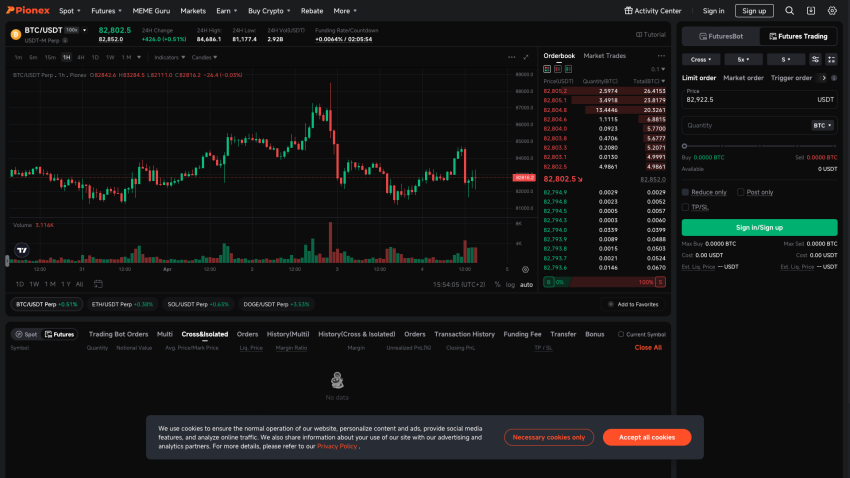The image size is (850, 478).
Task: Expand chart to fullscreen with arrows icon
Action: pyautogui.click(x=525, y=57)
